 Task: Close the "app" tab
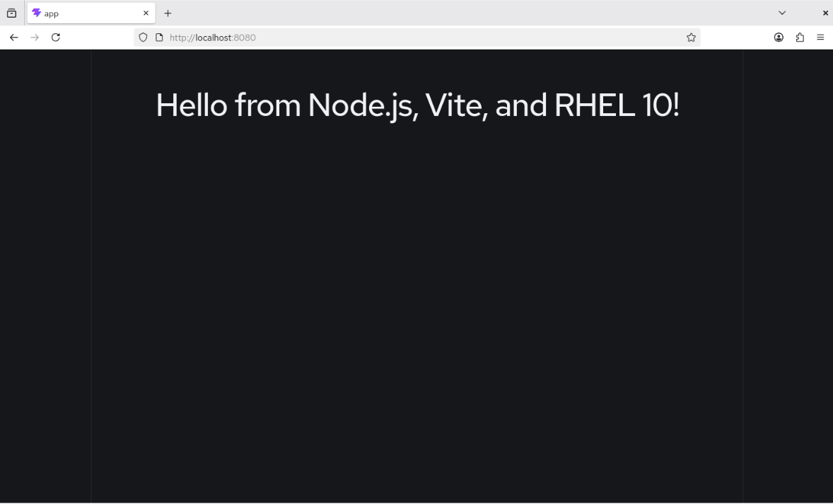[146, 13]
